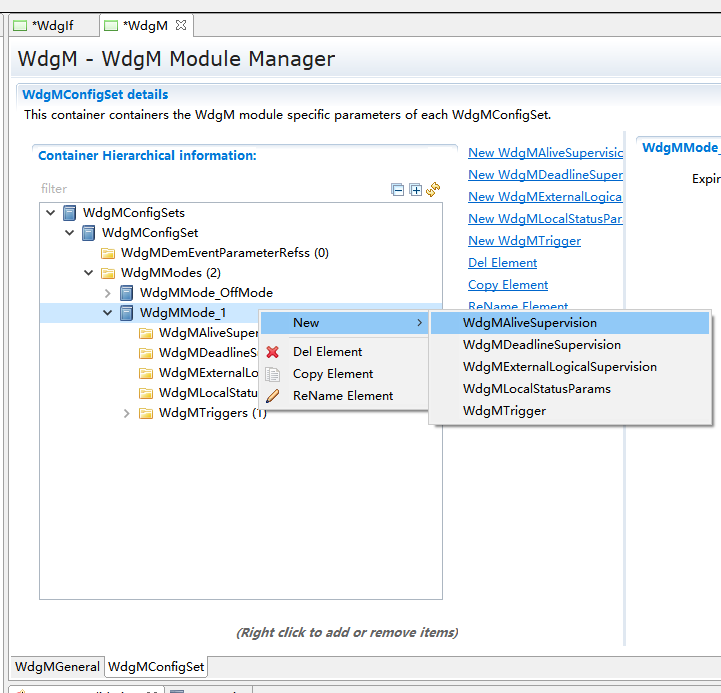Viewport: 721px width, 693px height.
Task: Click the WdgMDemEventParameterRefss folder icon
Action: coord(108,253)
